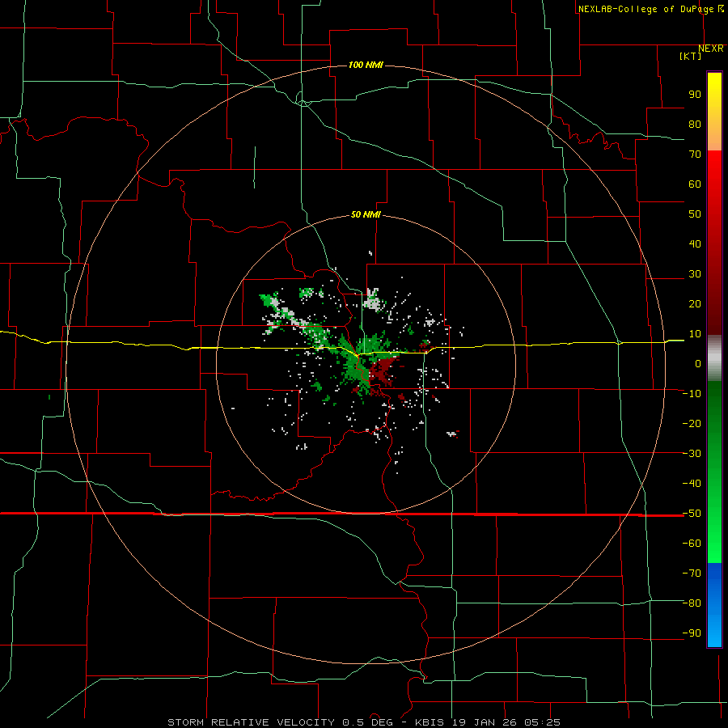
Task: Click the -60 value on the velocity scale
Action: (x=692, y=544)
